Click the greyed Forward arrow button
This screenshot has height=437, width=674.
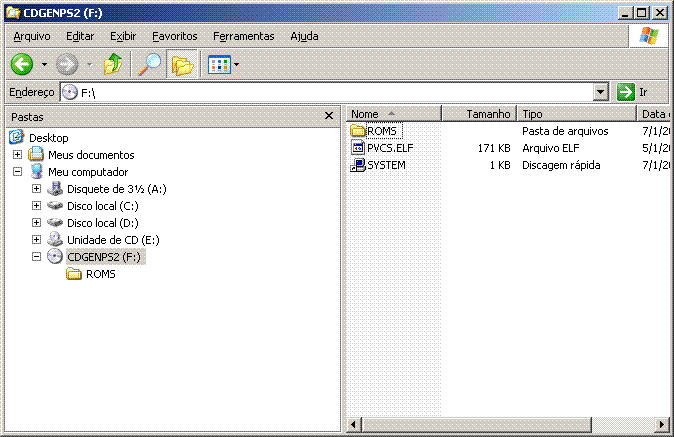click(x=67, y=64)
